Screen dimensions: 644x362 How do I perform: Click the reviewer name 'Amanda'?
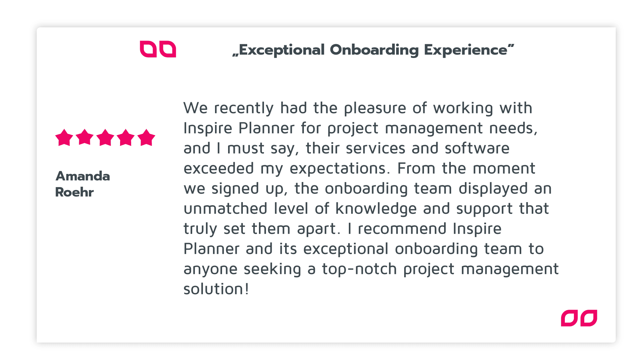[x=83, y=176]
